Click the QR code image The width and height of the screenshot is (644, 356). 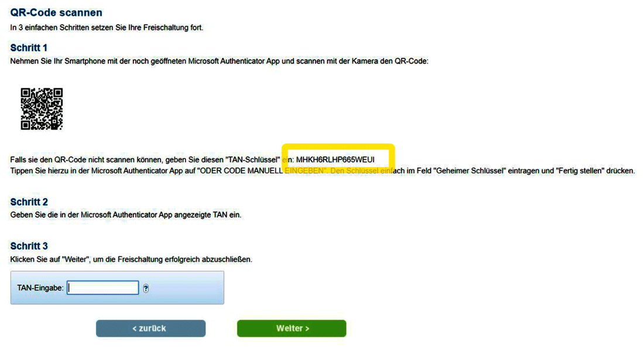click(42, 109)
